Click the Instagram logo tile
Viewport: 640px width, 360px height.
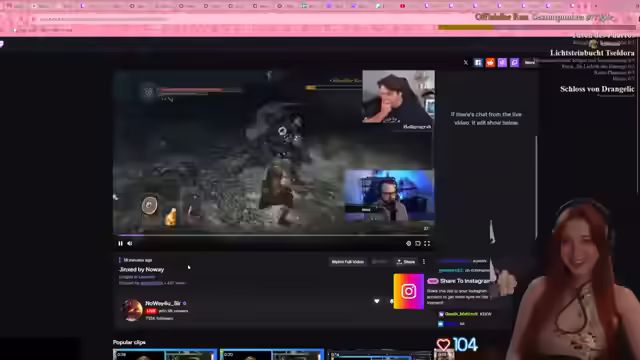409,291
